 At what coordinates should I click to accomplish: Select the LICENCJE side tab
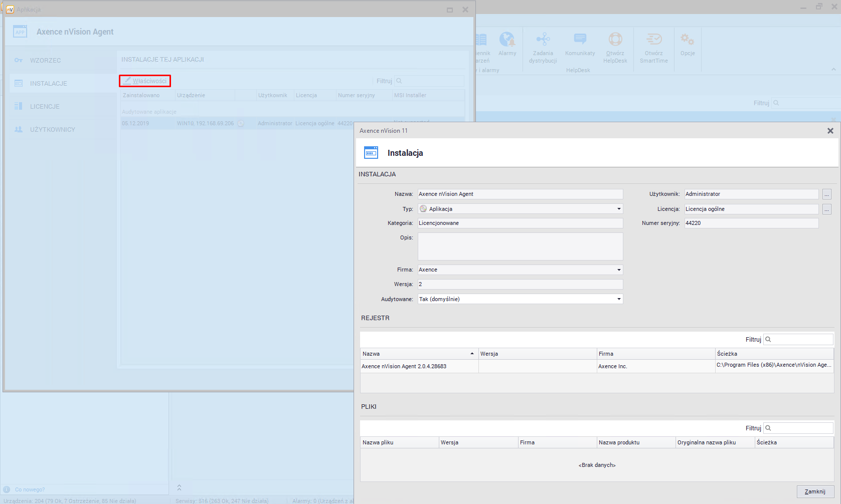(45, 107)
